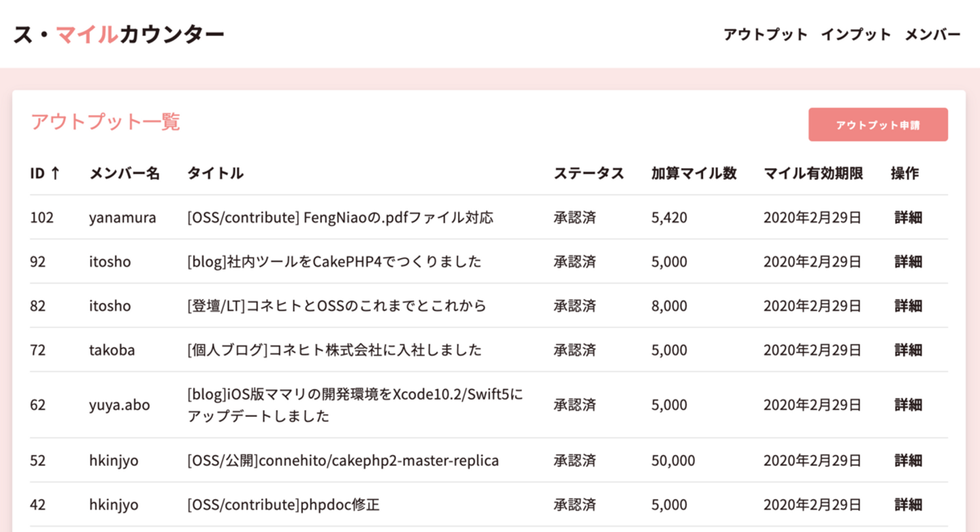Viewport: 980px width, 532px height.
Task: Click the 加算マイル数 column header
Action: [x=693, y=174]
